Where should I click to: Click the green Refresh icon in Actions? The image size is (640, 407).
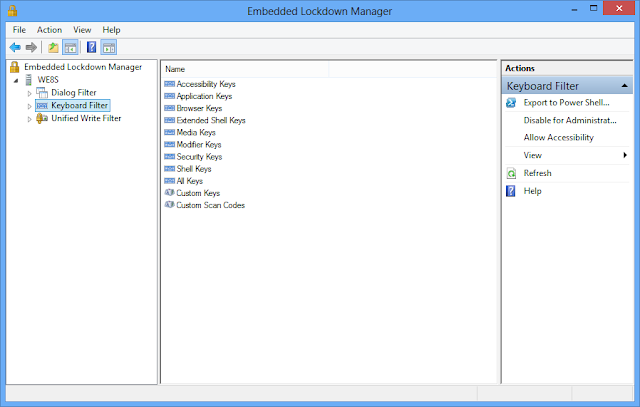click(511, 173)
